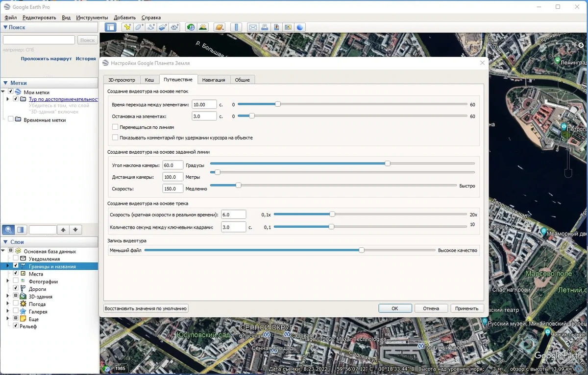Expand the Тур по достопримечательностям folder
Screen dimensions: 588x375
8,99
